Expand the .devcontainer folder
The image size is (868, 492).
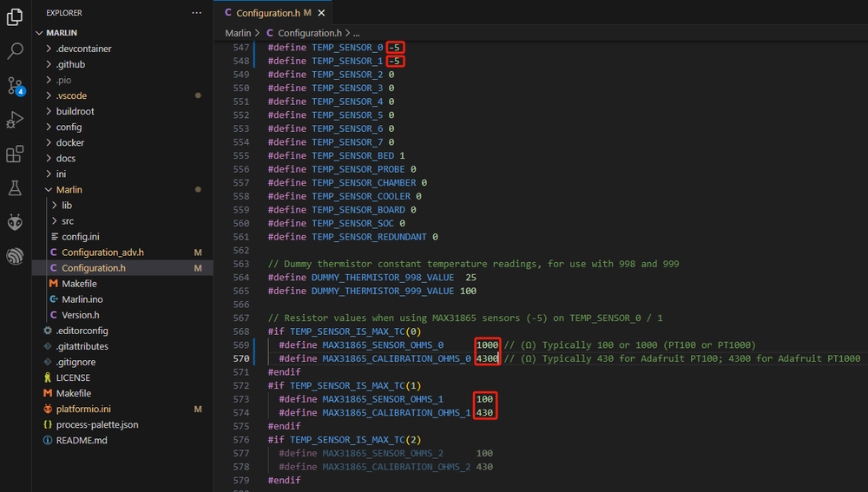83,49
